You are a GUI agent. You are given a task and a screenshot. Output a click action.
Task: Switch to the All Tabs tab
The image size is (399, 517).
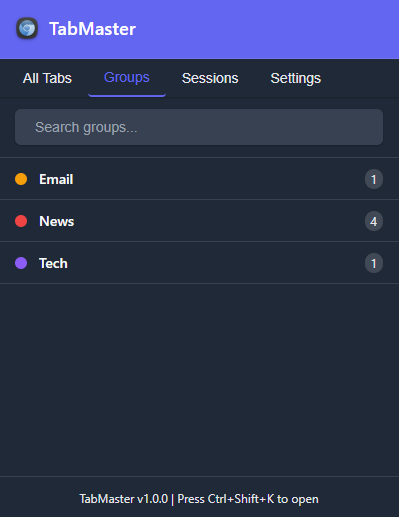tap(47, 78)
